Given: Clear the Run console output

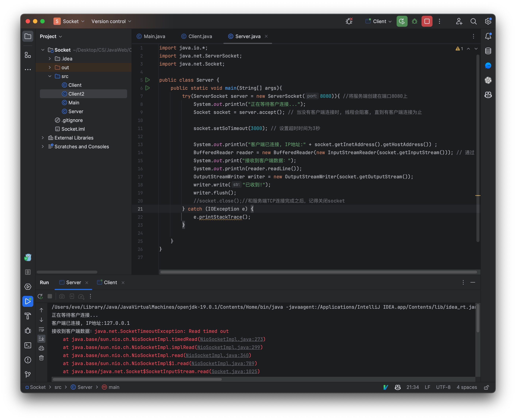Looking at the screenshot, I should (41, 358).
